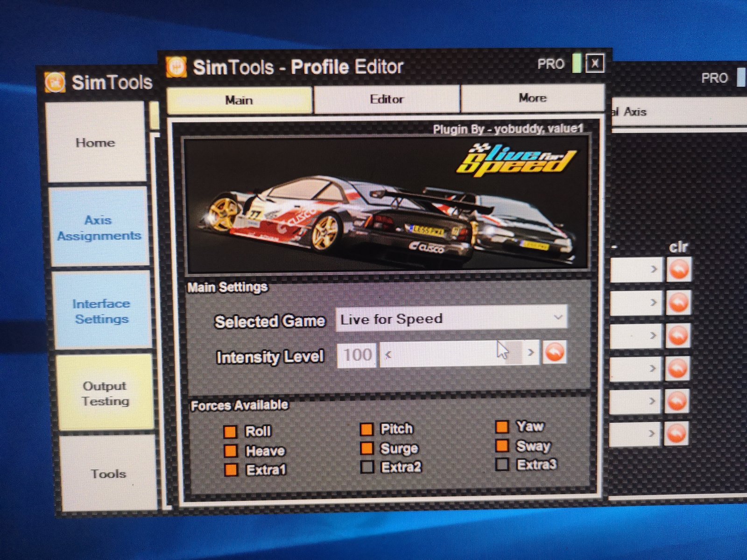The width and height of the screenshot is (747, 560).
Task: Expand fourth row arrow in background axis window
Action: tap(652, 368)
